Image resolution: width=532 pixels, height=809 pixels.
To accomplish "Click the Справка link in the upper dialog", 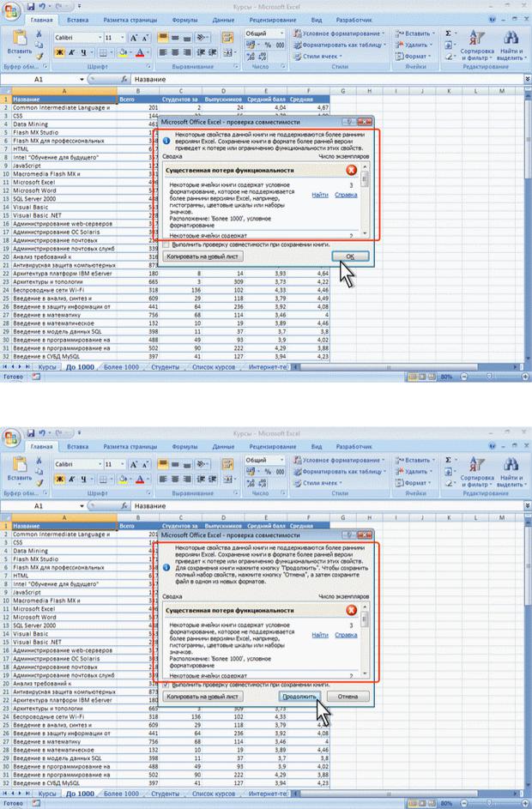I will pyautogui.click(x=346, y=195).
